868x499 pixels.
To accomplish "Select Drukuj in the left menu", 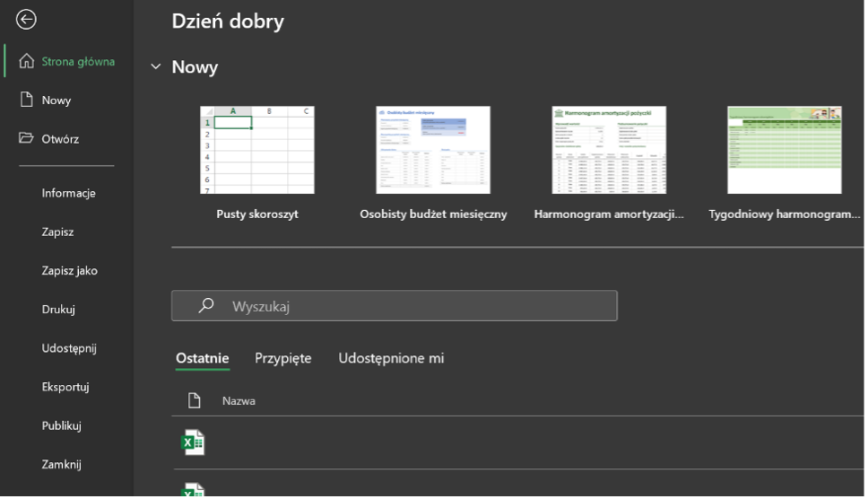I will click(58, 310).
